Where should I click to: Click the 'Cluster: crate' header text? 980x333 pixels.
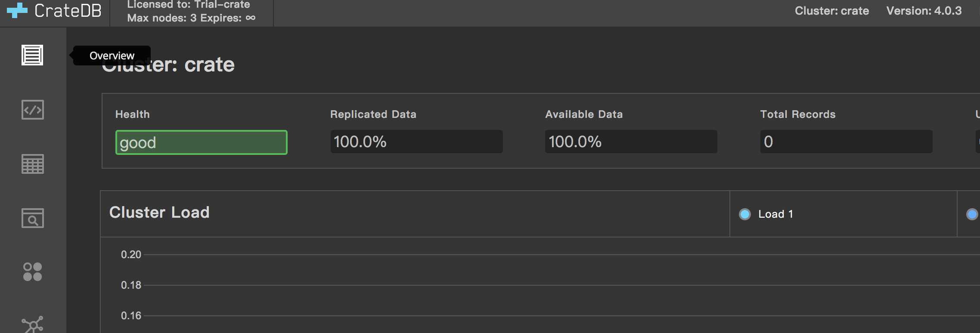832,11
